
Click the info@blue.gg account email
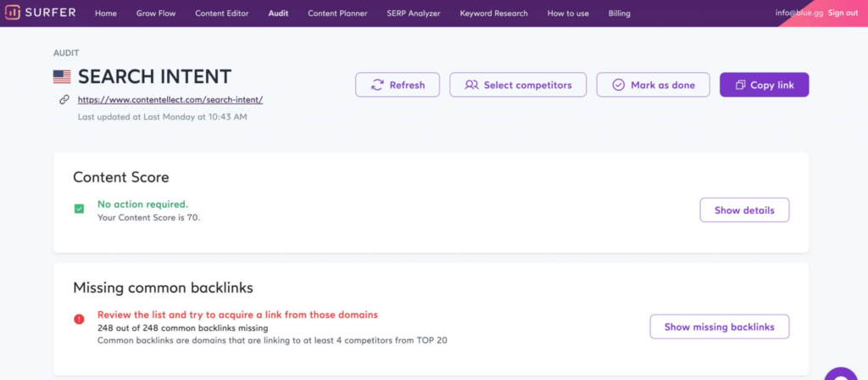click(x=798, y=13)
